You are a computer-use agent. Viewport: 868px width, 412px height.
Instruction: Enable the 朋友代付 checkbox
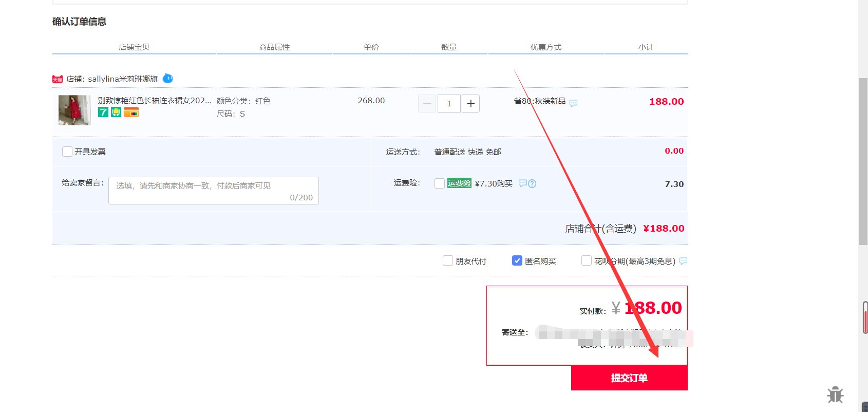pyautogui.click(x=448, y=260)
